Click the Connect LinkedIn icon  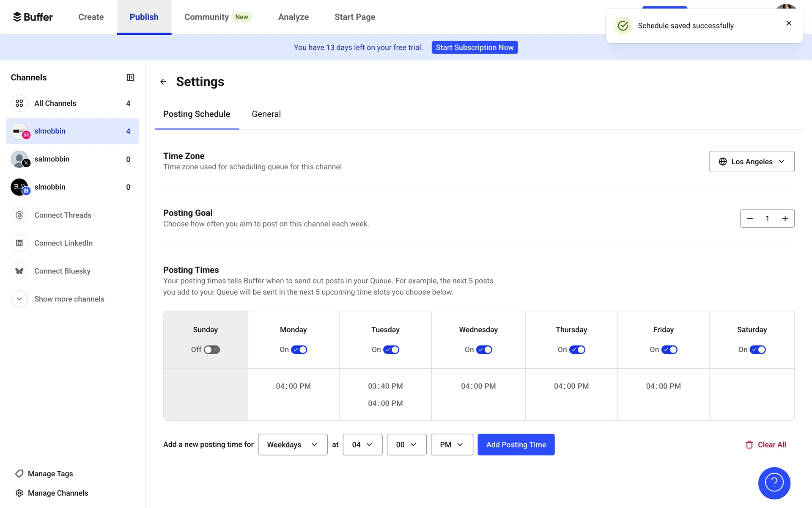coord(19,243)
